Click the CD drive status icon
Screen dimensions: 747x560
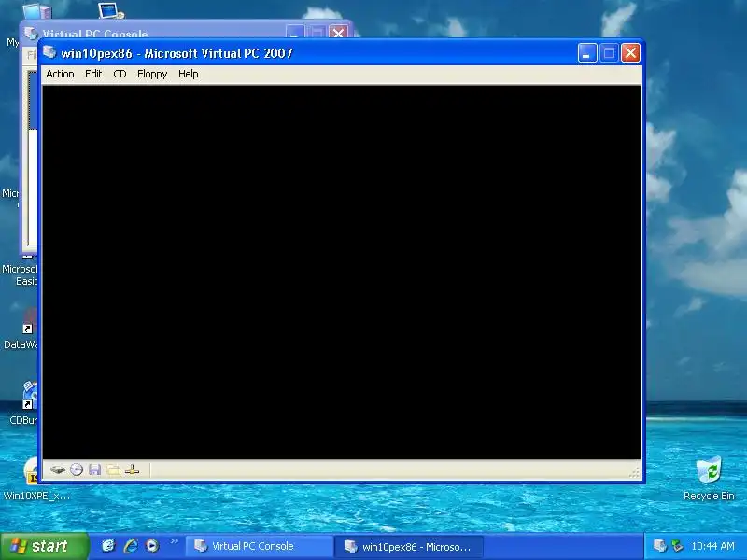click(x=77, y=470)
